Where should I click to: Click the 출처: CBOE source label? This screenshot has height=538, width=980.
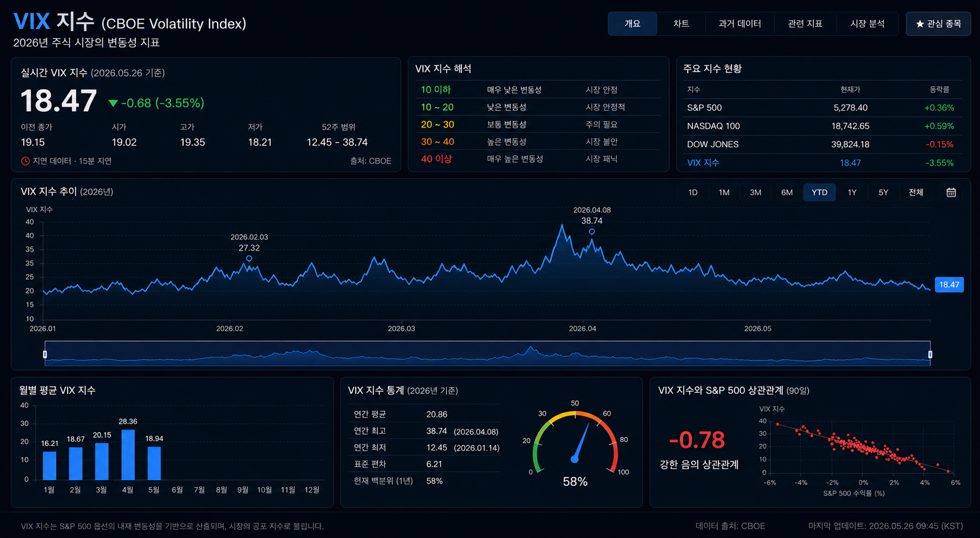click(370, 161)
